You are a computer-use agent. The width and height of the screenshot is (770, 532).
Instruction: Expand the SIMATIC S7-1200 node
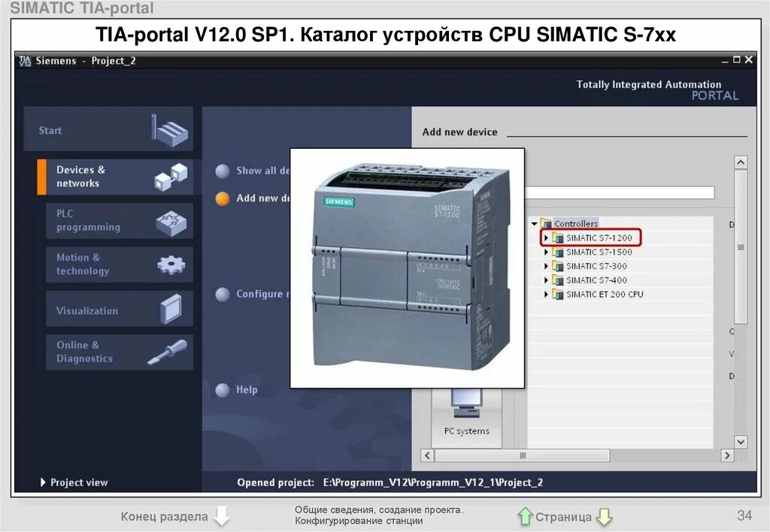click(546, 237)
